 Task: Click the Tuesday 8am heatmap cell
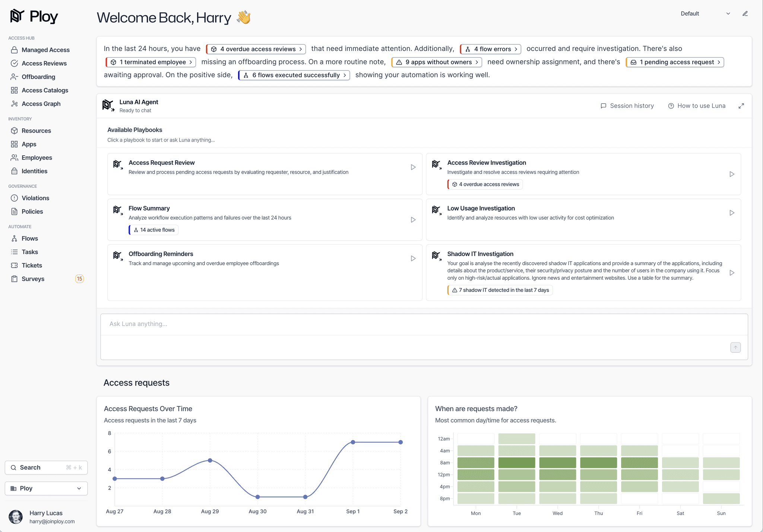point(516,463)
